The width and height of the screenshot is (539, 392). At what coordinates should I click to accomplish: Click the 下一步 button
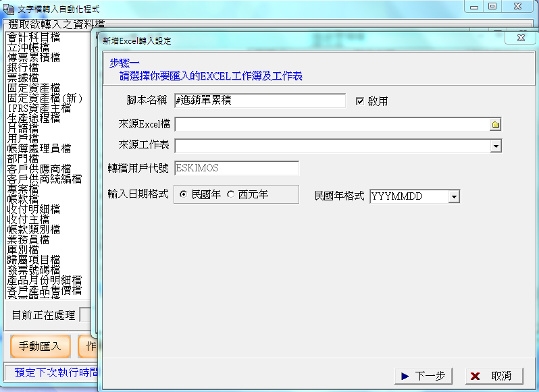tap(423, 376)
